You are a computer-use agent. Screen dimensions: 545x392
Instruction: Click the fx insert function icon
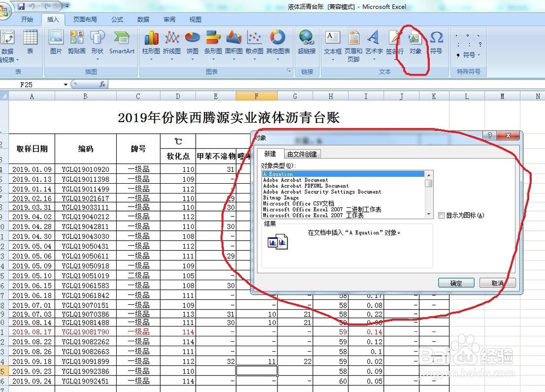click(x=102, y=84)
